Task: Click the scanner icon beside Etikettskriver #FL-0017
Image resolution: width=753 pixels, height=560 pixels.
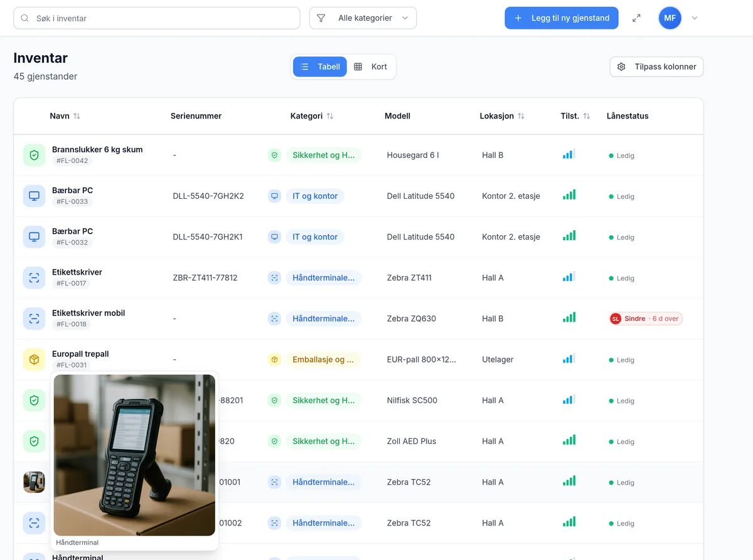Action: pyautogui.click(x=34, y=278)
